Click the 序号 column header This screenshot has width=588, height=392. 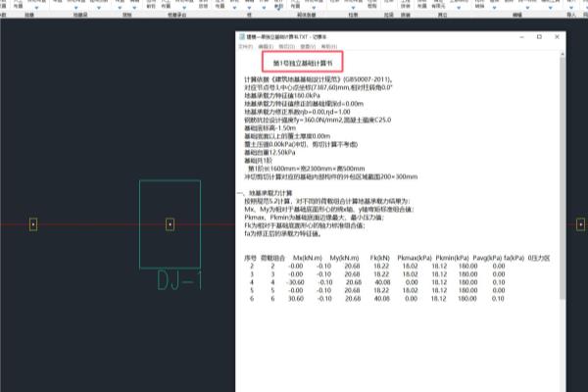click(251, 258)
